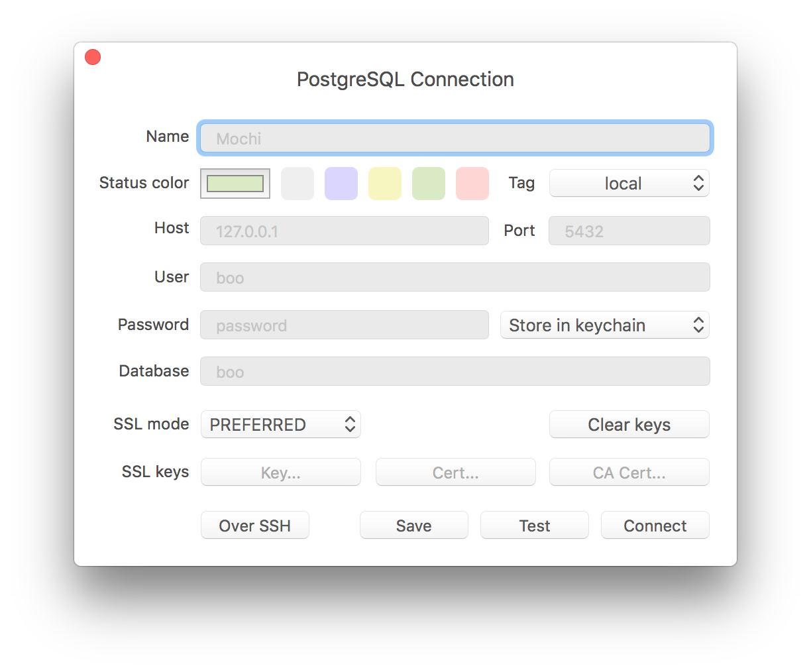811x672 pixels.
Task: Open the selected status color well
Action: point(235,184)
